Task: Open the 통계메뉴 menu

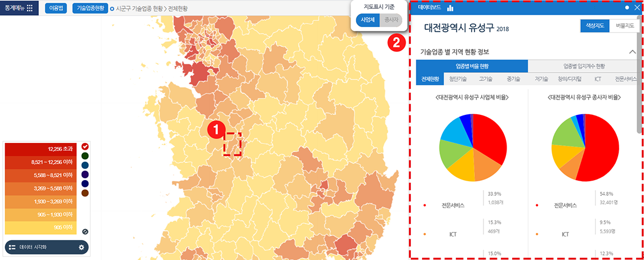Action: (19, 8)
